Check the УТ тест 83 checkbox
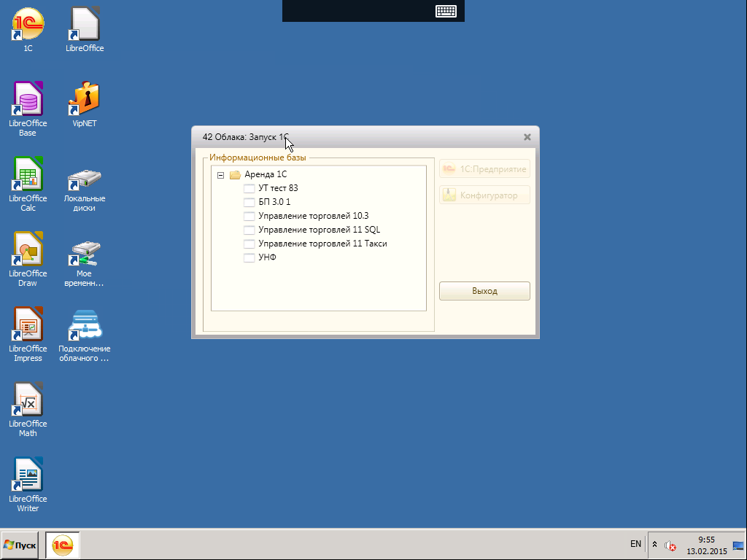Viewport: 747px width, 560px height. pos(249,189)
